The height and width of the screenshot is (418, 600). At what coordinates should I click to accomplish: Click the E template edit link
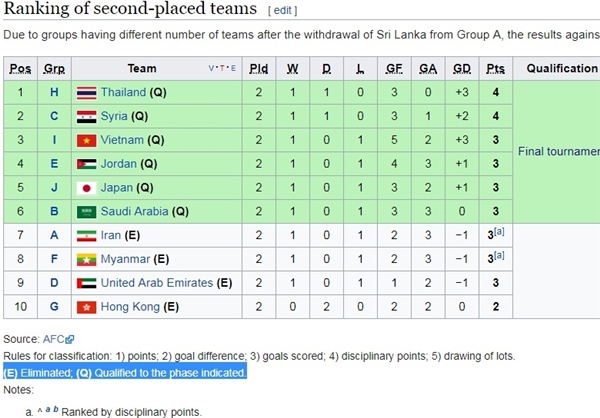pos(233,69)
